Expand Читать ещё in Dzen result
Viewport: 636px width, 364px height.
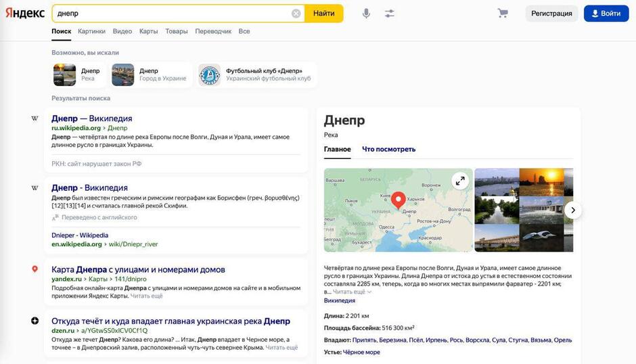(281, 348)
